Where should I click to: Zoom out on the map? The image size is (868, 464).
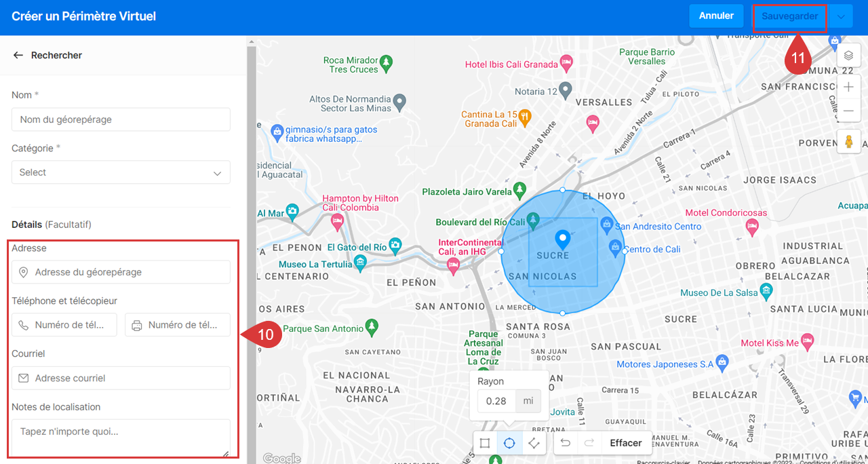click(848, 111)
